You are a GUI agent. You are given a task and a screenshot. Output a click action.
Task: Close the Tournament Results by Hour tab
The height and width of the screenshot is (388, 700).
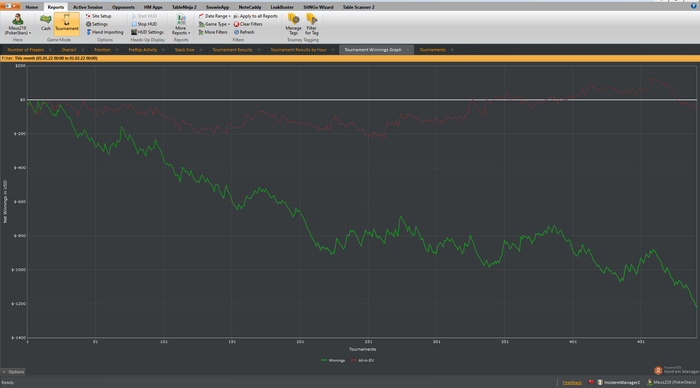pyautogui.click(x=333, y=50)
